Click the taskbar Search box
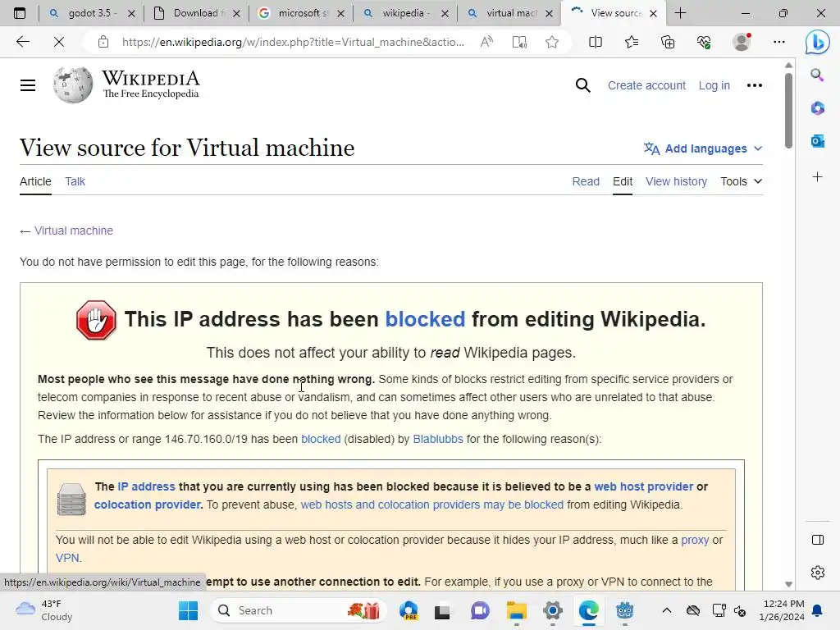 [x=298, y=610]
